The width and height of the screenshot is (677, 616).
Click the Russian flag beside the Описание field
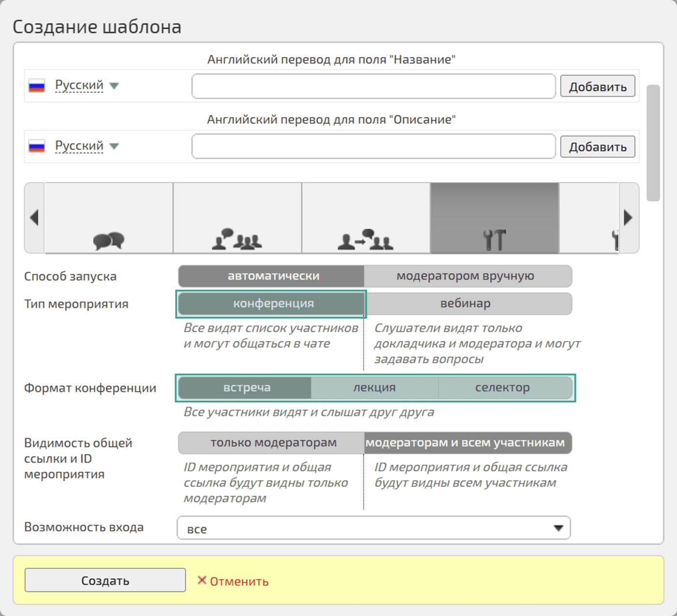click(x=37, y=146)
